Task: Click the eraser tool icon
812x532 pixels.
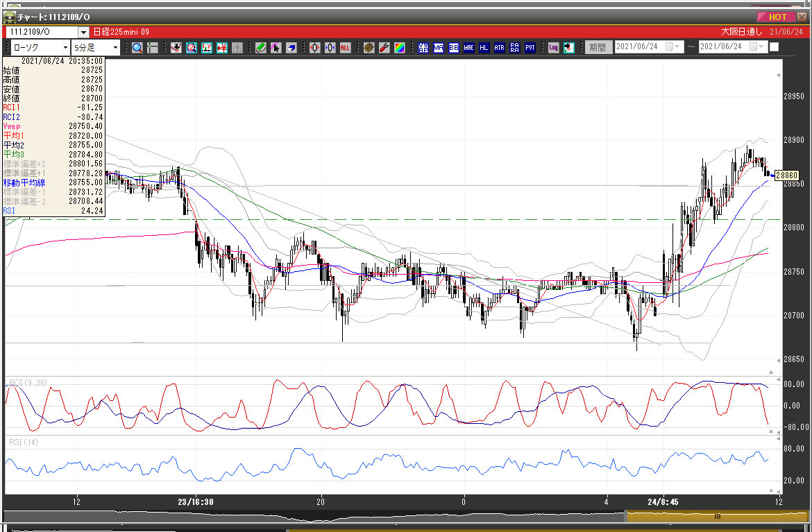Action: pyautogui.click(x=292, y=48)
